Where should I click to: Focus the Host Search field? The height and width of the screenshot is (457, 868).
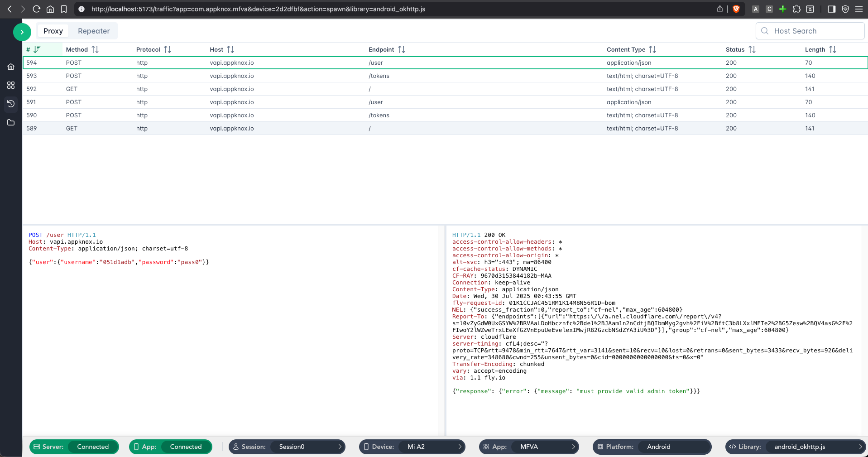pyautogui.click(x=810, y=31)
